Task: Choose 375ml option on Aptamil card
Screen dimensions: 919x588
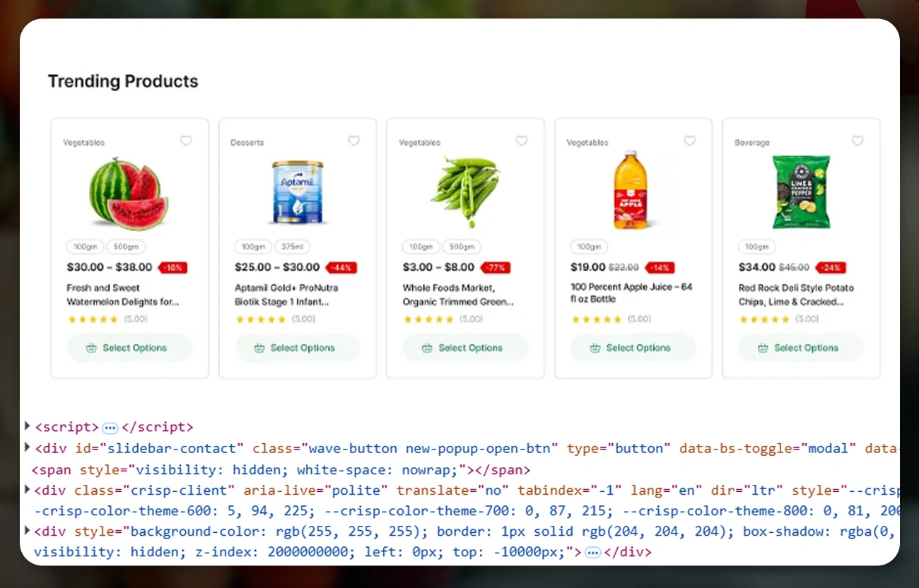Action: pos(292,247)
